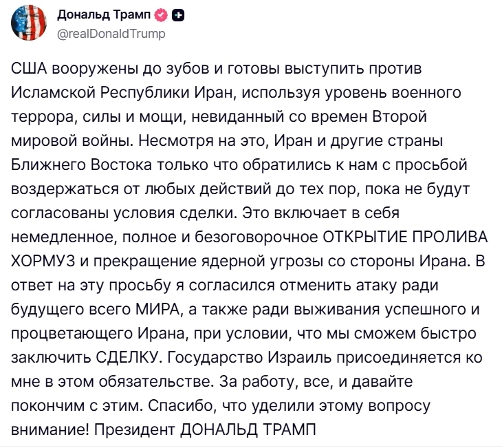Viewport: 502px width, 448px height.
Task: Click the signature ДОНАЛЬД ТРАМП at post end
Action: click(248, 429)
